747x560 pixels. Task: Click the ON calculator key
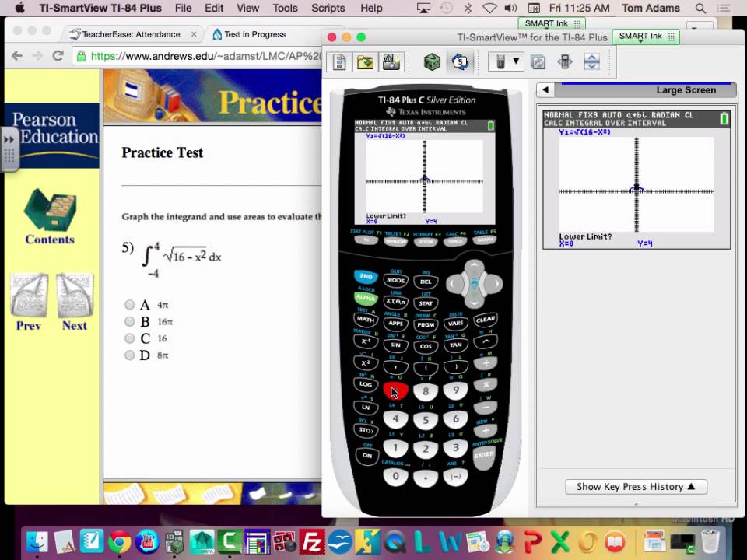click(366, 455)
